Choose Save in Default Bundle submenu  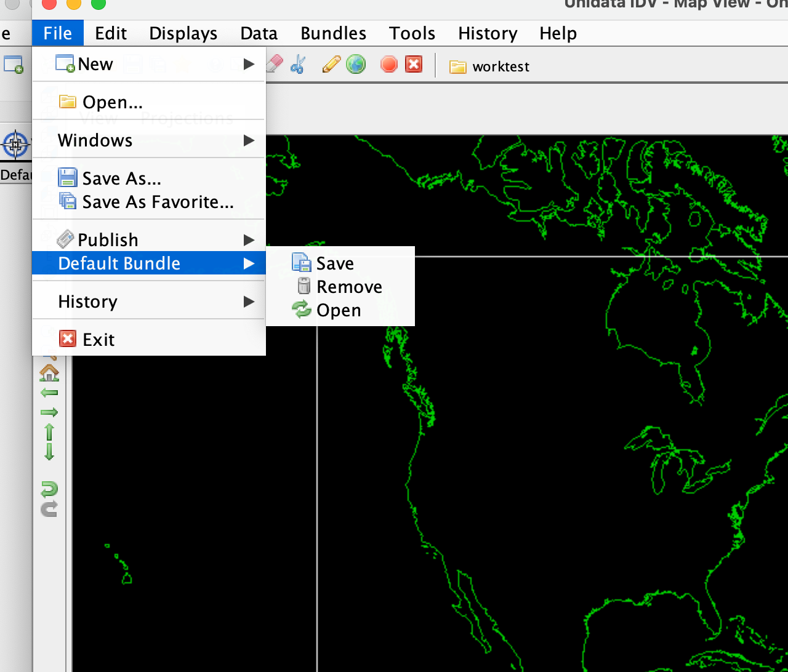click(x=334, y=263)
